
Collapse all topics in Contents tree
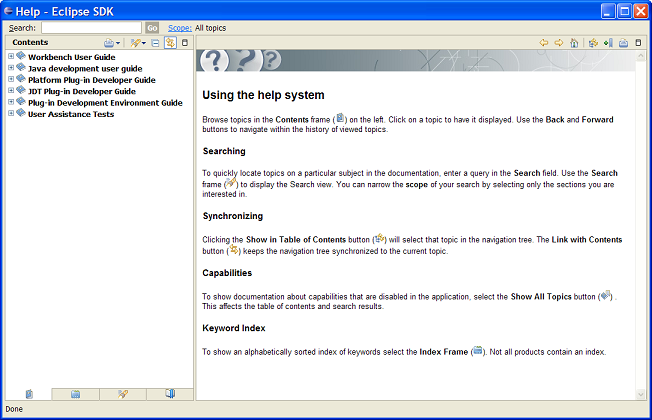tap(155, 43)
